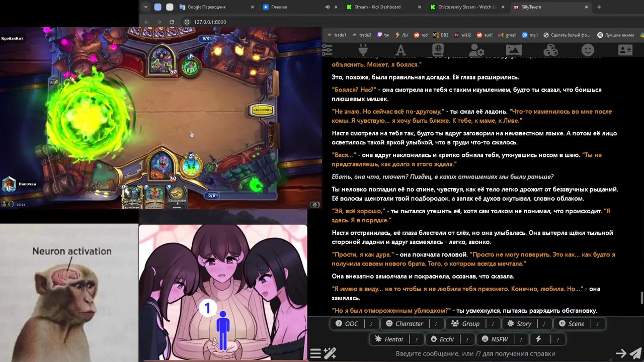Image resolution: width=644 pixels, height=362 pixels.
Task: Open the second white pinned tab
Action: (170, 7)
